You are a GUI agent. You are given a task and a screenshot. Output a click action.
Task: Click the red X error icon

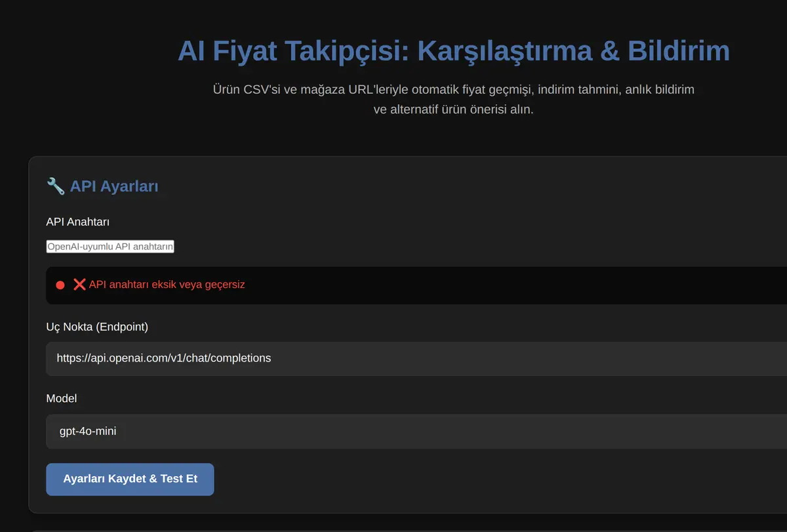[79, 285]
